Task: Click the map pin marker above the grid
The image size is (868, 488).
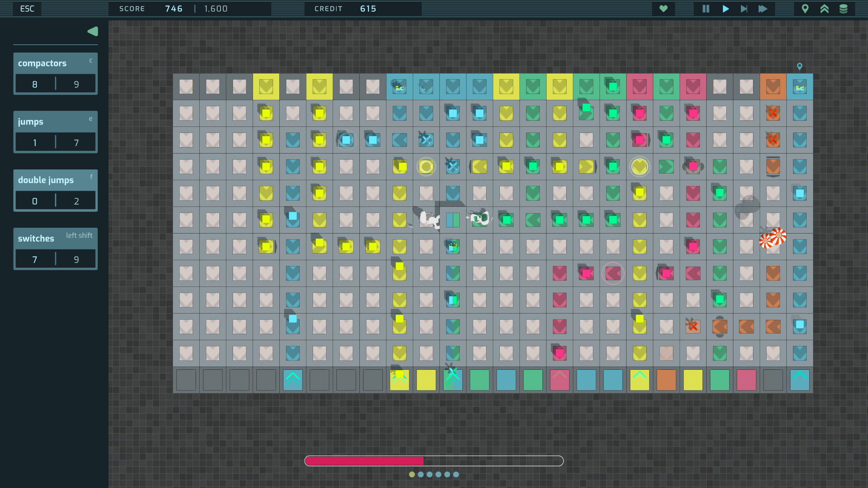Action: click(x=800, y=66)
